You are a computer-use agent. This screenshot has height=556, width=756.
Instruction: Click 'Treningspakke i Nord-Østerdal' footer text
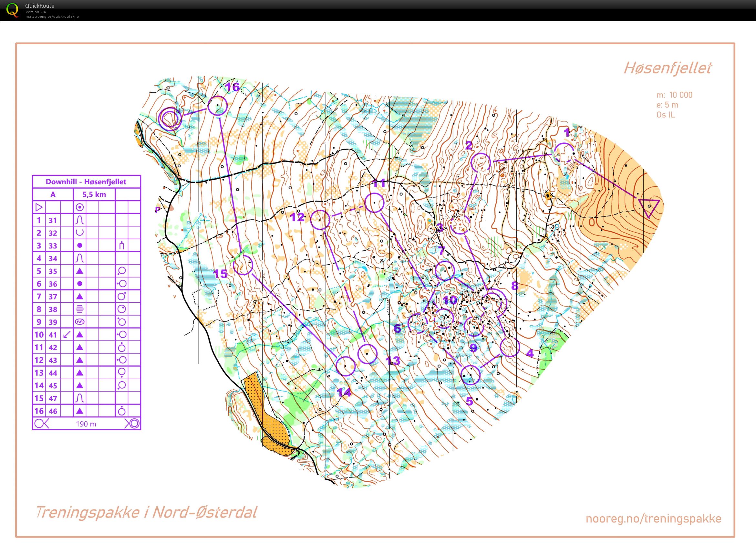146,513
